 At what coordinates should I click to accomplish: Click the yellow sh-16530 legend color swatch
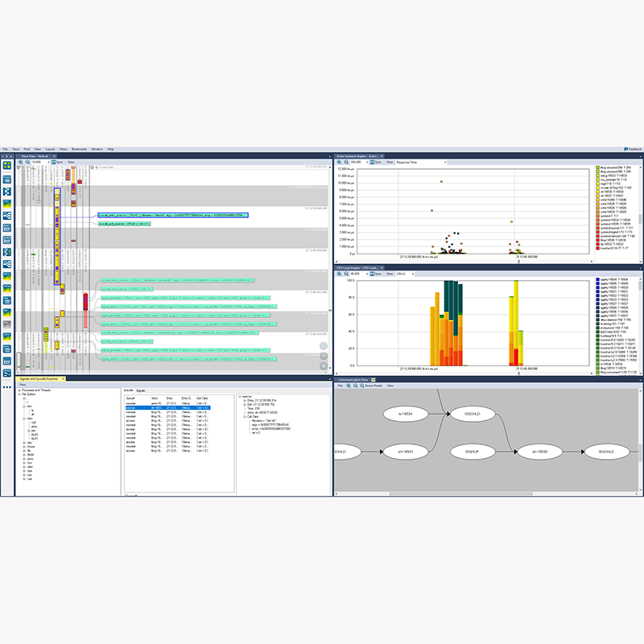coord(598,192)
